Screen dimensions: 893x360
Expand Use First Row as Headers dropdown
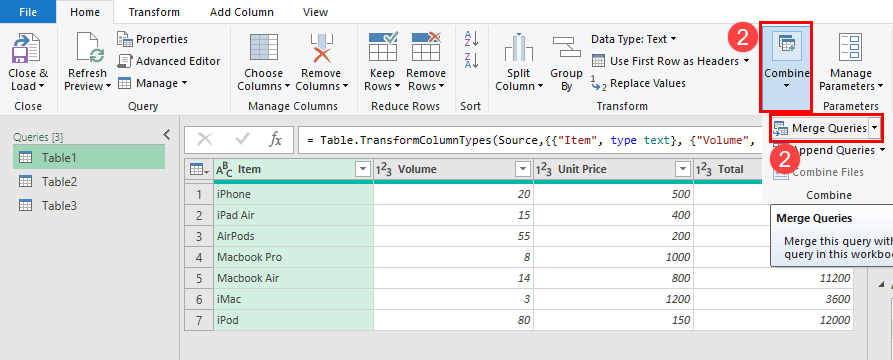pyautogui.click(x=746, y=61)
